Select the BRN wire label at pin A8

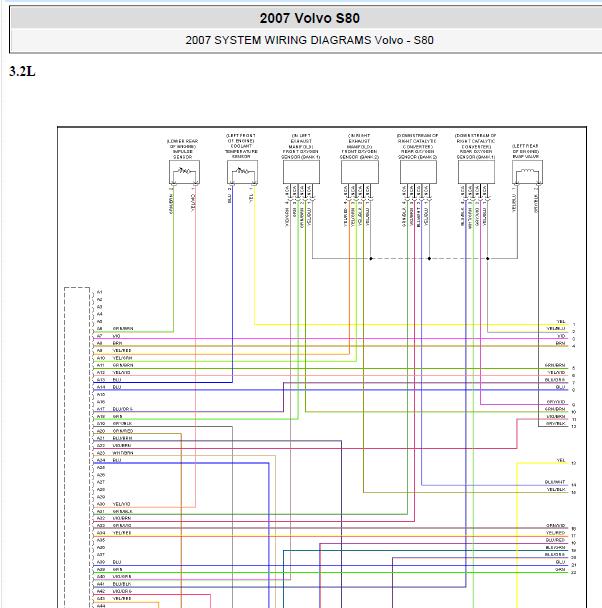(117, 343)
